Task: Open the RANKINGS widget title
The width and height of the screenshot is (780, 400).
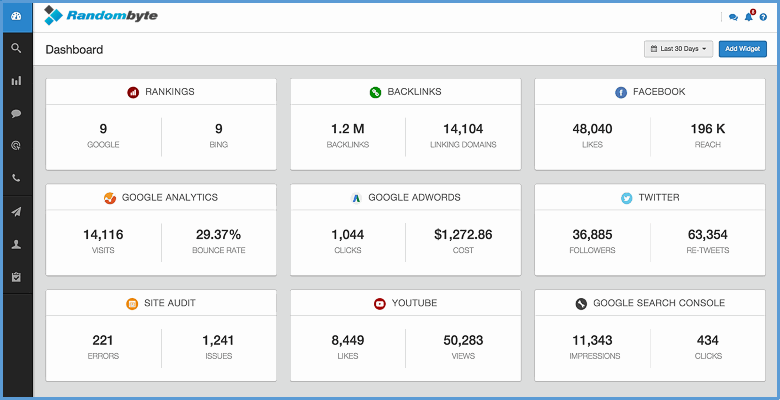Action: point(170,92)
